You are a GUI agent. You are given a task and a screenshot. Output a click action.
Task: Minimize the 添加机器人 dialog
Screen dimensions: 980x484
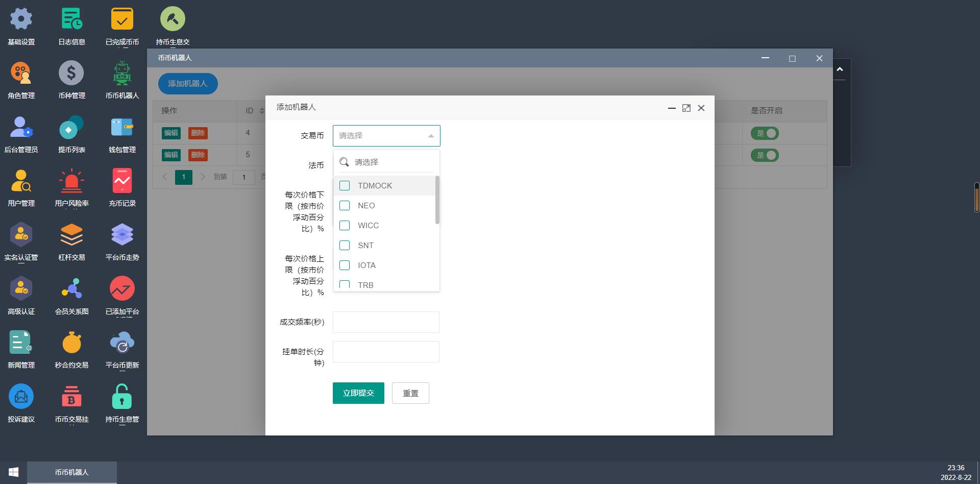coord(672,108)
